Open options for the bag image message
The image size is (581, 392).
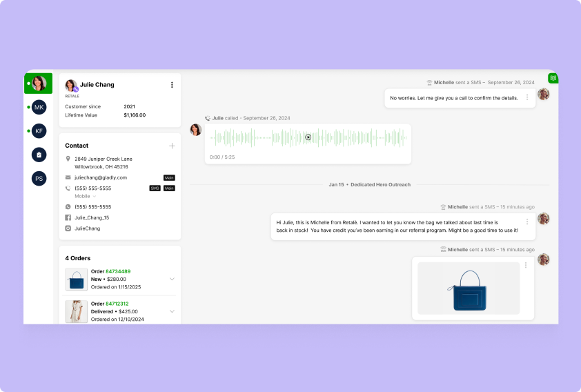tap(525, 265)
